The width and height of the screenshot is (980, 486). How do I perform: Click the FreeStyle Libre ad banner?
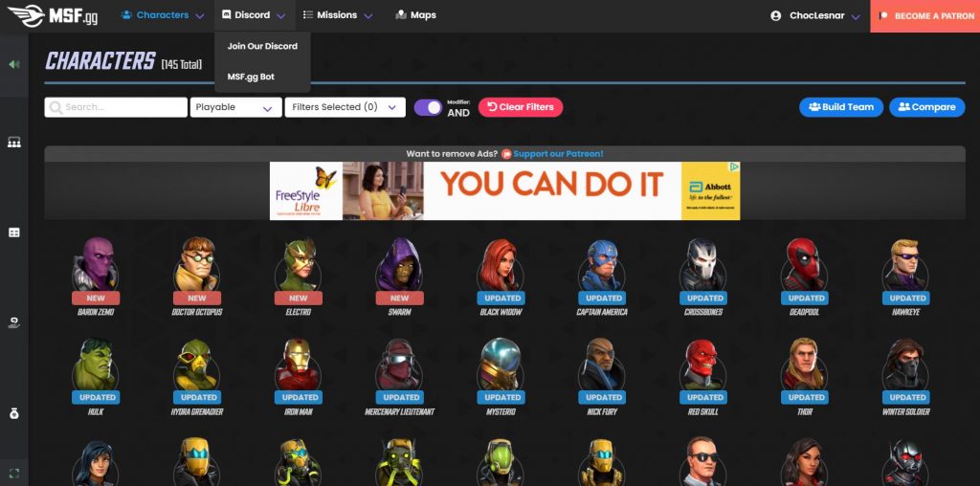(x=505, y=191)
